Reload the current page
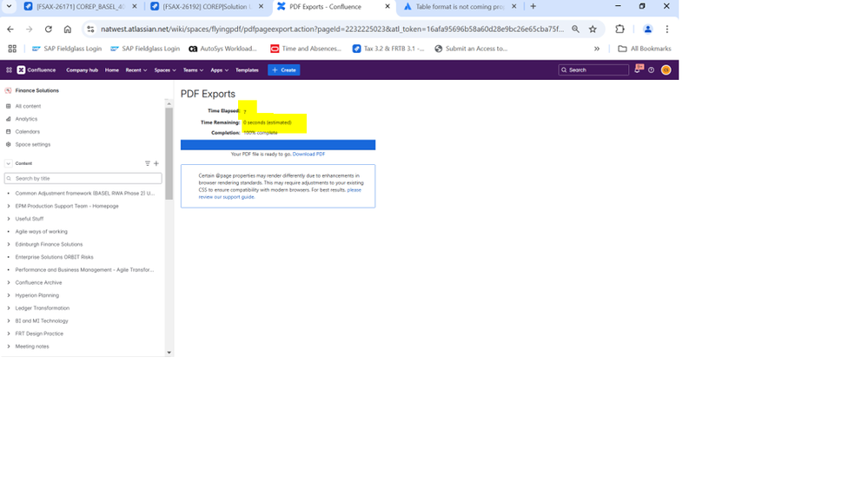868x488 pixels. [48, 29]
